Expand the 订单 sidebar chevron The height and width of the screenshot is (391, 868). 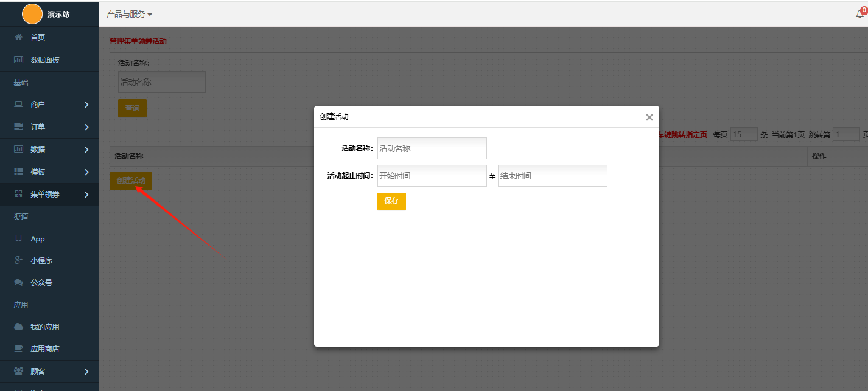click(x=86, y=127)
